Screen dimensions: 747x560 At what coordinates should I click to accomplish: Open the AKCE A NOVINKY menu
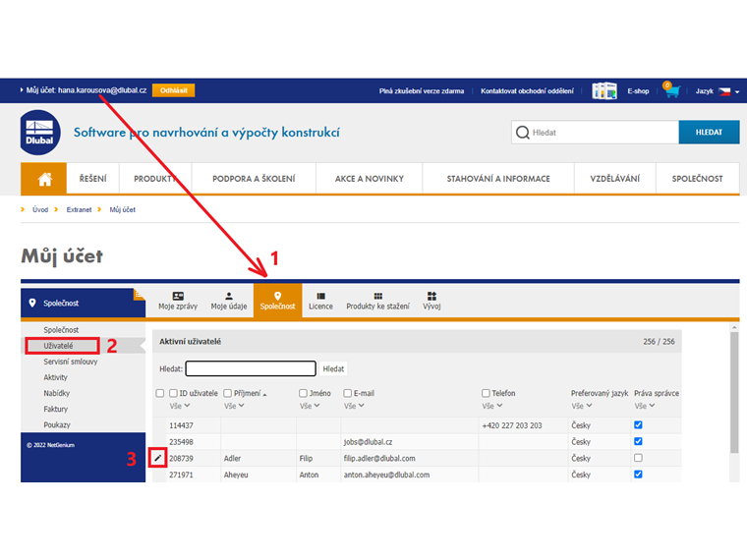(370, 179)
